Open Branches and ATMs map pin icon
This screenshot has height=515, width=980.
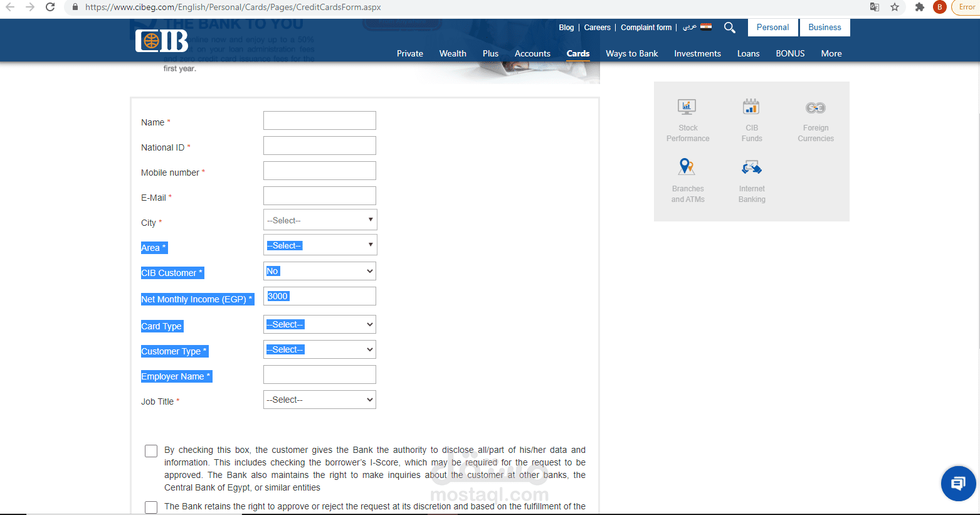687,167
